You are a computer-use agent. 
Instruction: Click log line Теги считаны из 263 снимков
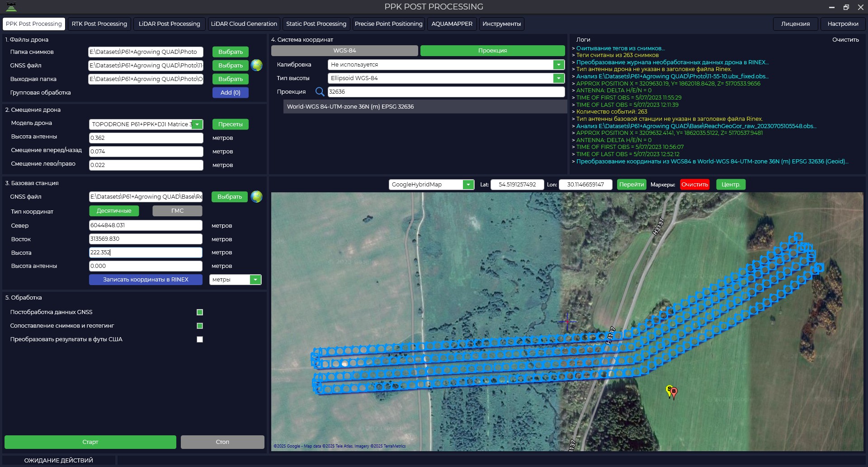(x=617, y=55)
